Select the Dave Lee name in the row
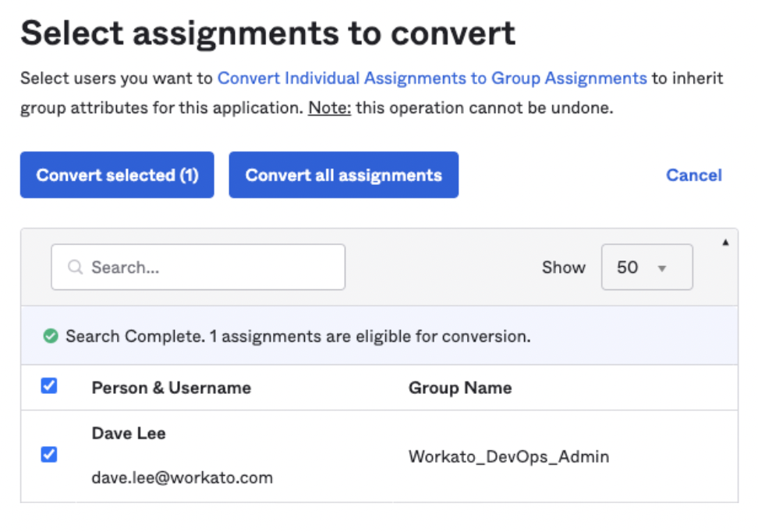This screenshot has height=532, width=758. click(x=129, y=434)
